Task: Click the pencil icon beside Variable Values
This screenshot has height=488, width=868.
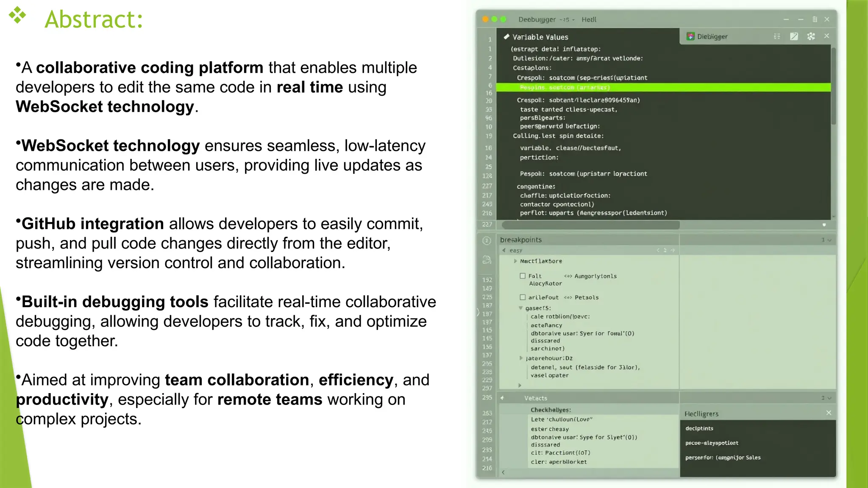Action: click(x=506, y=37)
